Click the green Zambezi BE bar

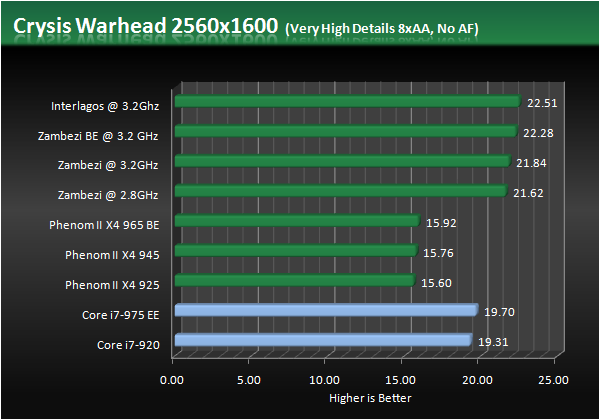(346, 131)
